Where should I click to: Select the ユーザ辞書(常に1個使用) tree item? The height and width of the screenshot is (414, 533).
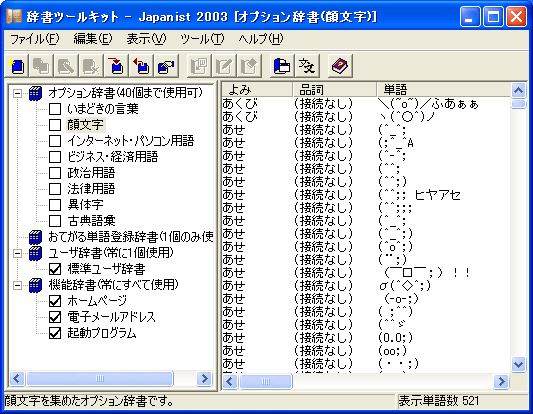(111, 253)
